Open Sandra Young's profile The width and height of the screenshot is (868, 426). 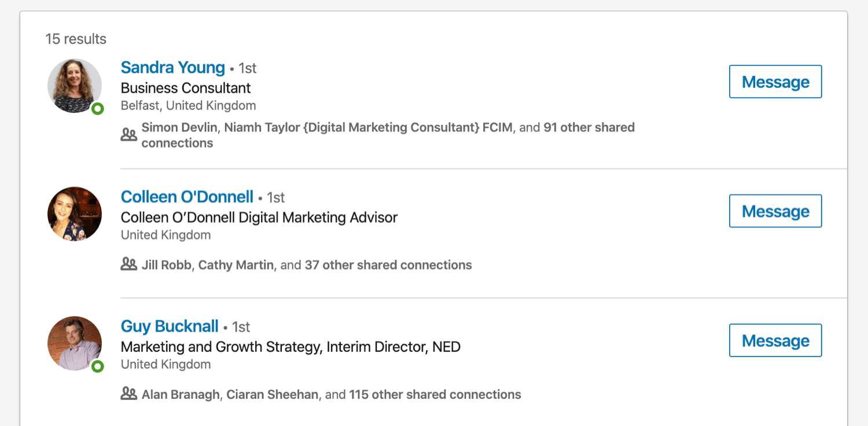172,68
